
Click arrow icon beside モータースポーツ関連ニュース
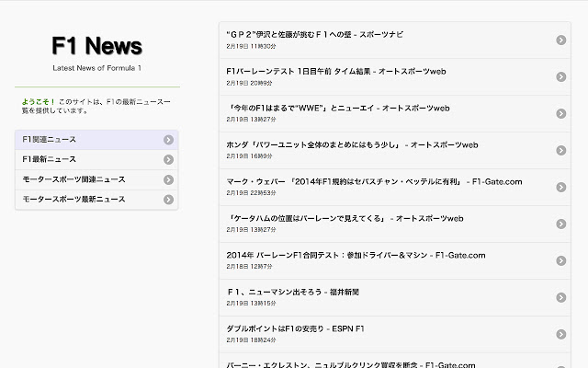(x=168, y=180)
